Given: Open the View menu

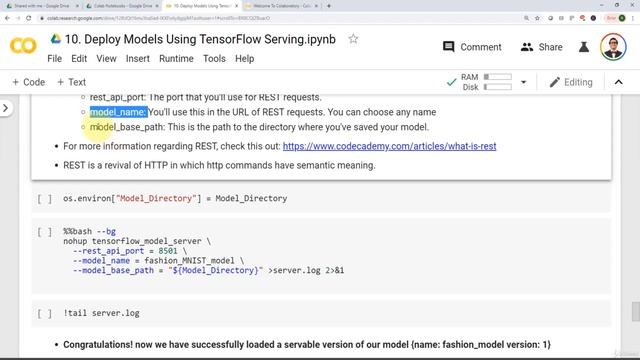Looking at the screenshot, I should [x=106, y=58].
